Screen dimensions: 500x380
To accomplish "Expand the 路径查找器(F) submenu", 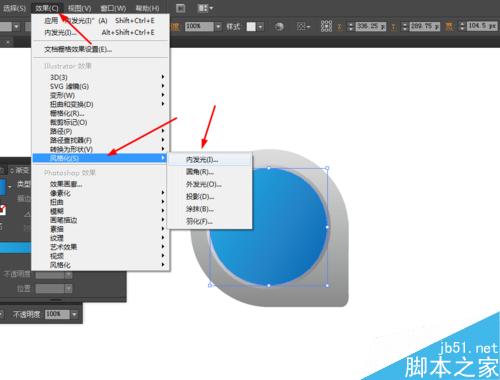I will [100, 140].
